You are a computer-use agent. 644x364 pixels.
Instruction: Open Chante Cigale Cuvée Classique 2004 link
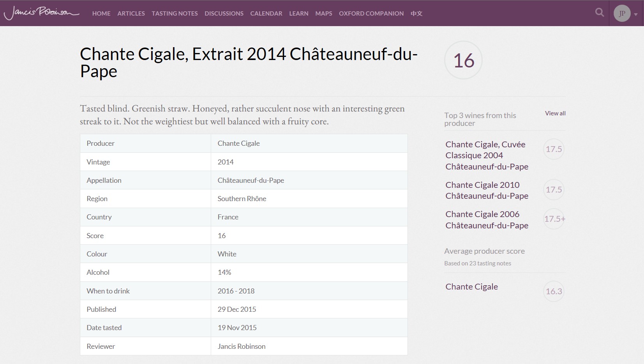[x=487, y=155]
